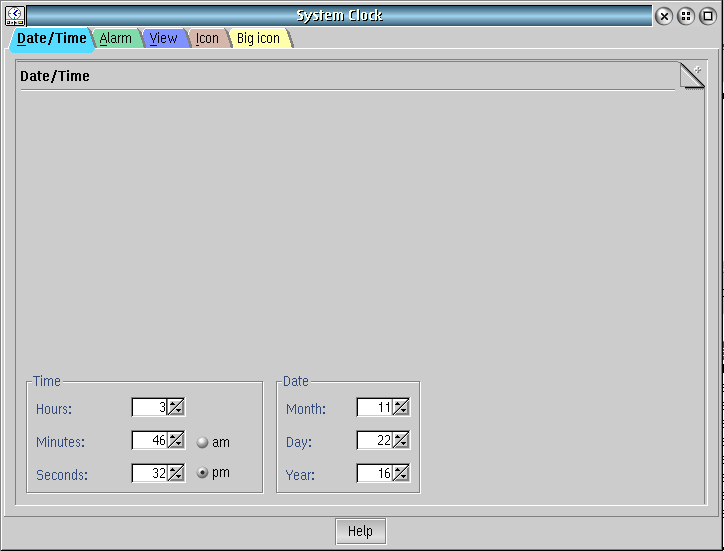
Task: Click the System Clock title bar
Action: pos(339,16)
